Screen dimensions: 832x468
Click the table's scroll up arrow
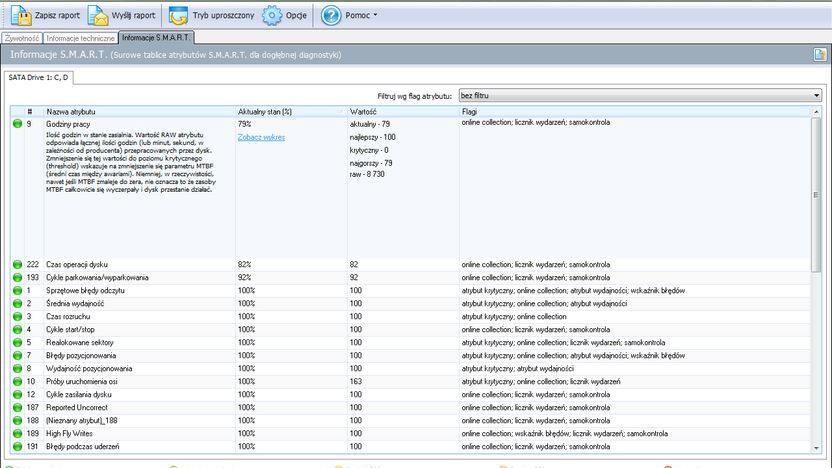coord(816,111)
